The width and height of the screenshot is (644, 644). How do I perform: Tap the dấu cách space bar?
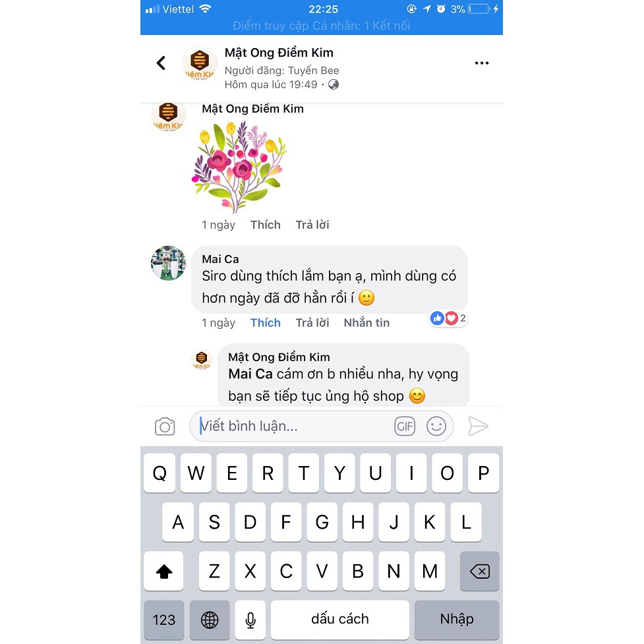click(339, 620)
